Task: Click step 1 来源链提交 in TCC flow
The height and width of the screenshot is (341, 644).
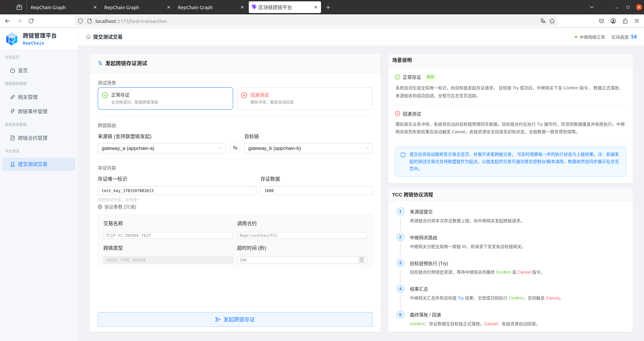Action: click(x=421, y=212)
